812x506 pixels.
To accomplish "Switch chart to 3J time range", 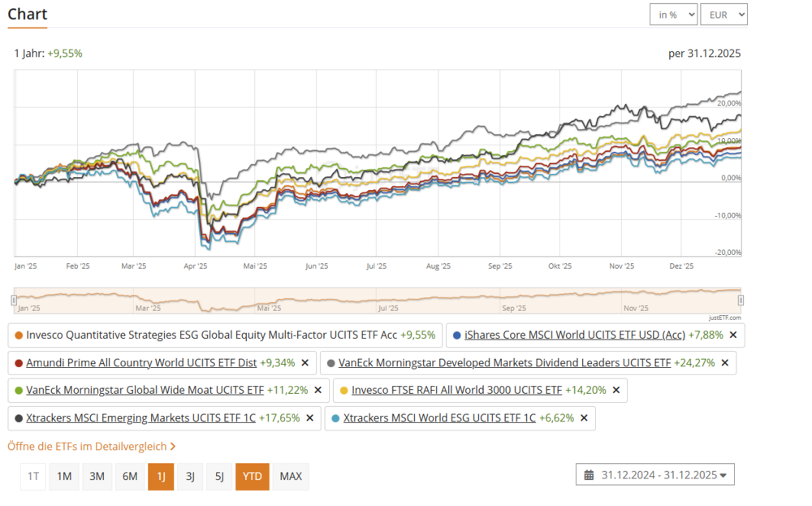I will [190, 477].
